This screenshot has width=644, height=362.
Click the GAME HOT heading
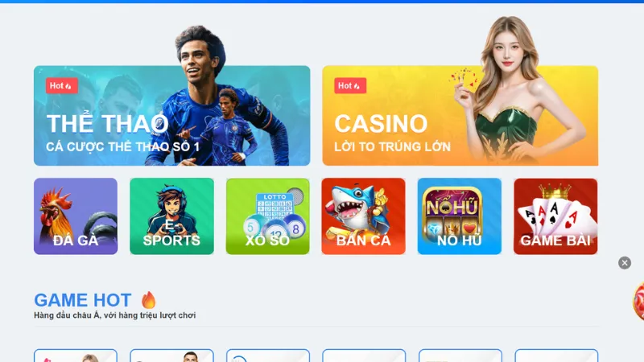(83, 300)
